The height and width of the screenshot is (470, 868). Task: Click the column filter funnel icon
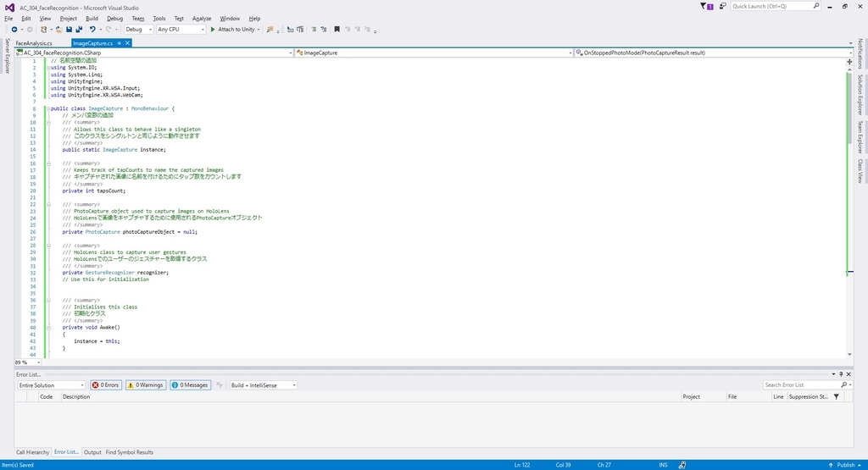click(836, 396)
